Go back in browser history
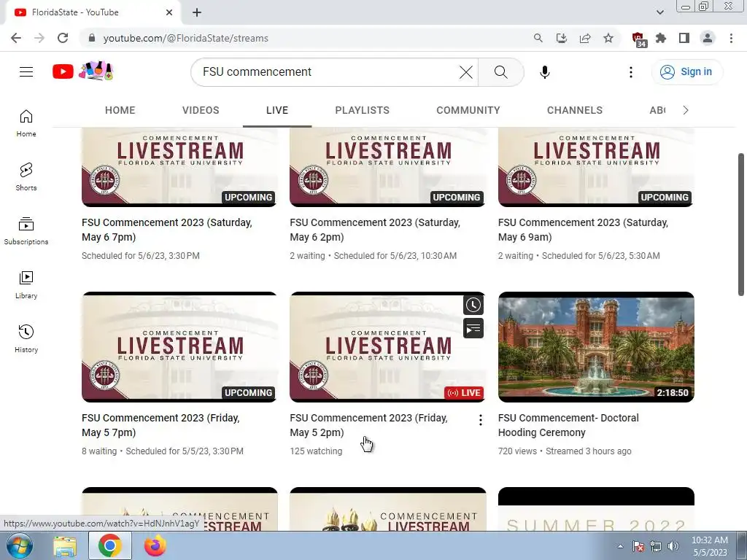 16,38
